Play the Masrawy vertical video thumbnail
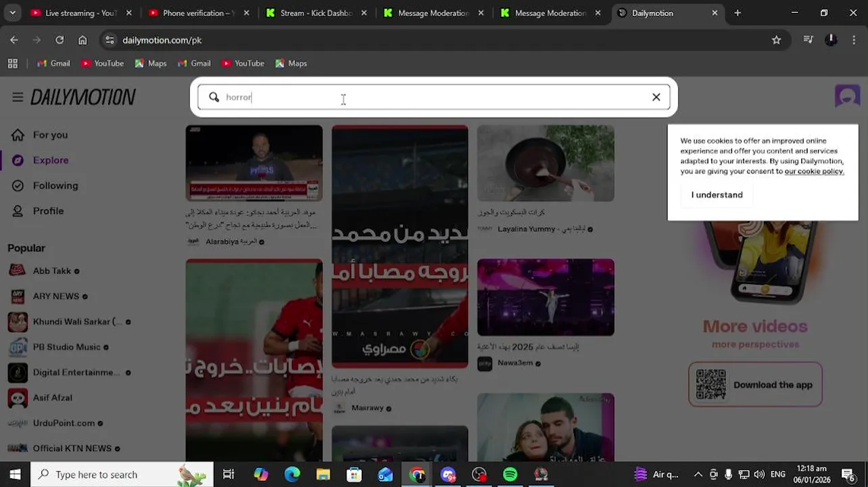Screen dimensions: 868x487 pos(400,246)
